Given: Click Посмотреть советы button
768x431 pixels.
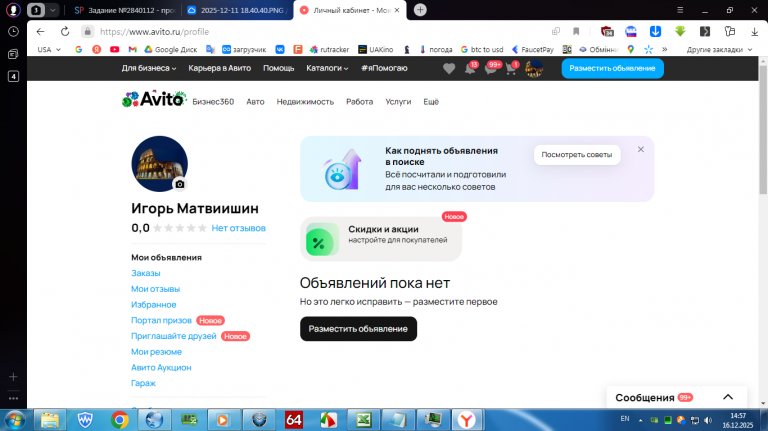Looking at the screenshot, I should click(x=576, y=155).
